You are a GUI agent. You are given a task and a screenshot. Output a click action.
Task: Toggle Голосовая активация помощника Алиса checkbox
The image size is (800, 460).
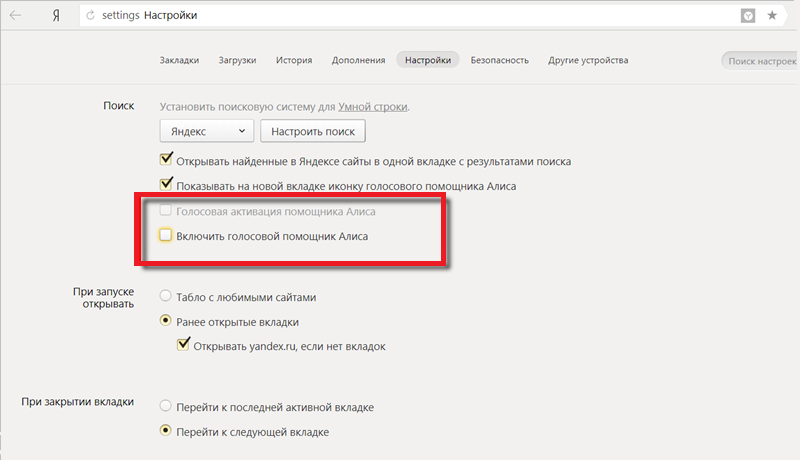pos(165,210)
